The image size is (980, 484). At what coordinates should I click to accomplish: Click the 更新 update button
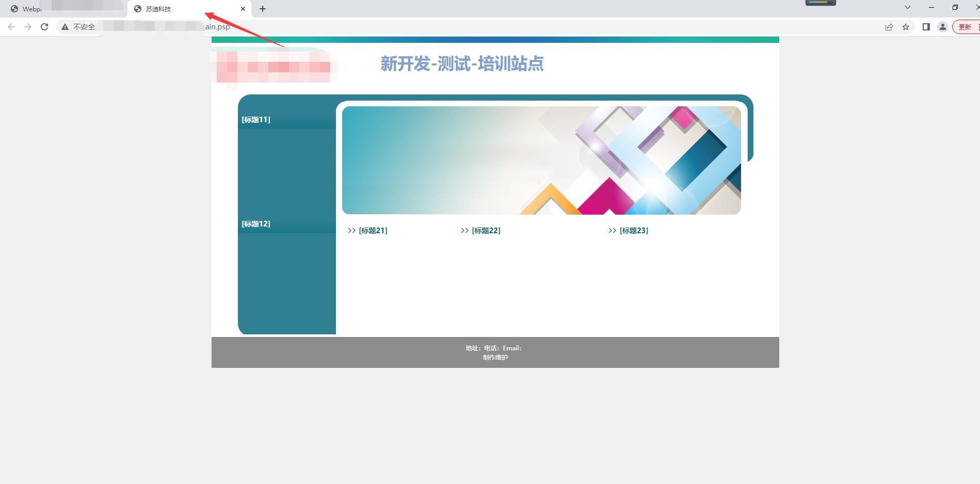(966, 27)
